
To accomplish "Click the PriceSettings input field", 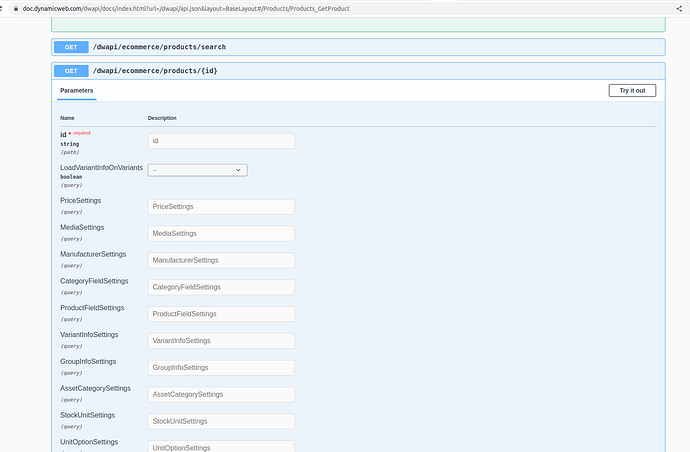I will coord(221,207).
